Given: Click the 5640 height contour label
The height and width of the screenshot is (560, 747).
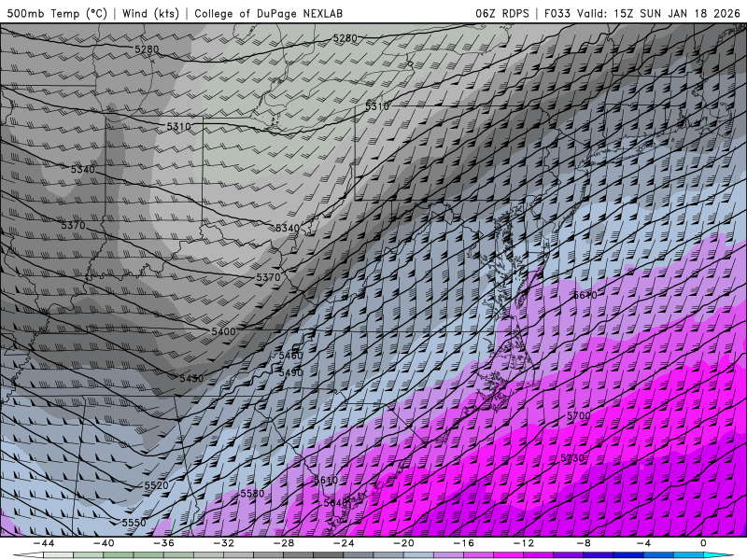Looking at the screenshot, I should coord(335,503).
